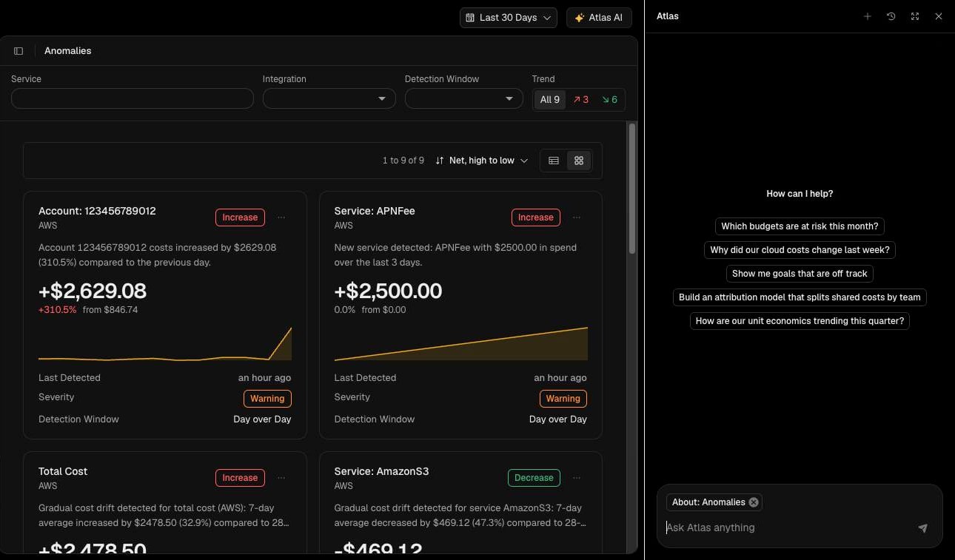Expand Atlas panel to fullscreen
Screen dimensions: 955x560
tap(915, 16)
